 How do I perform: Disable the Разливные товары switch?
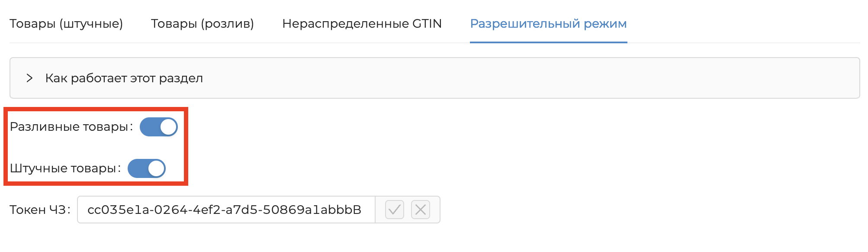point(158,127)
